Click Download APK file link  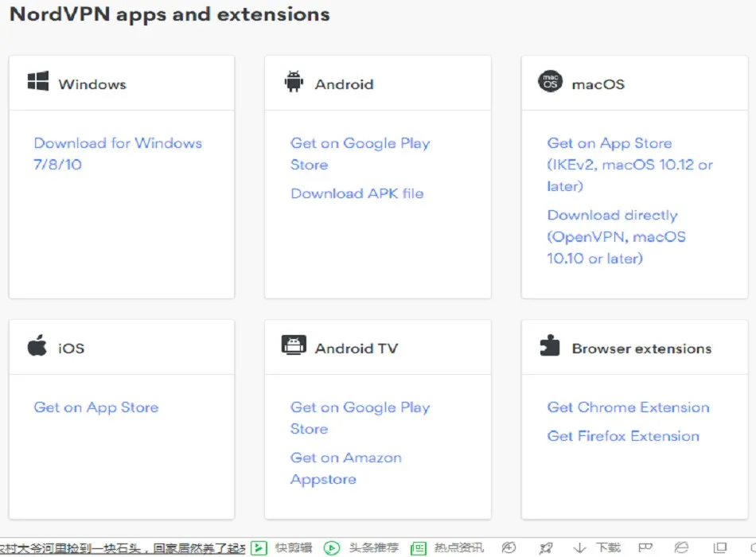357,193
